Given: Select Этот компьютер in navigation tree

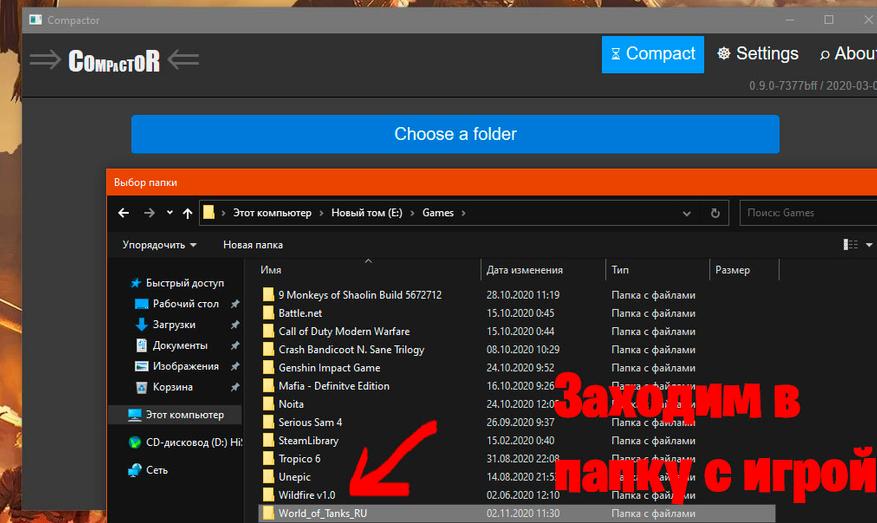Looking at the screenshot, I should [184, 414].
